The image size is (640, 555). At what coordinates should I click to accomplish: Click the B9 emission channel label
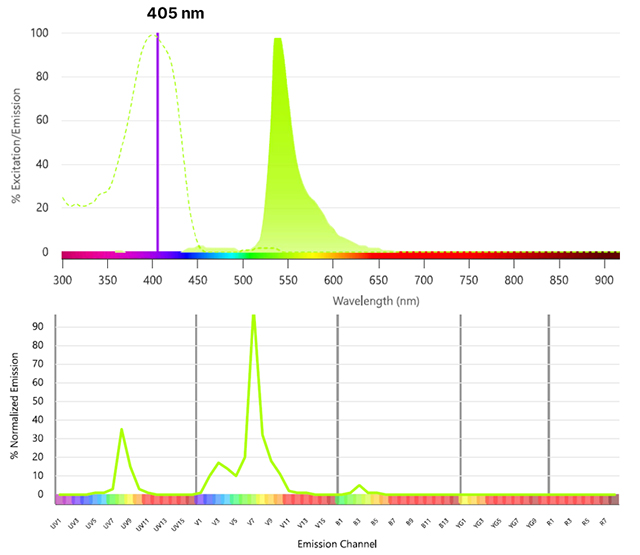coord(409,522)
